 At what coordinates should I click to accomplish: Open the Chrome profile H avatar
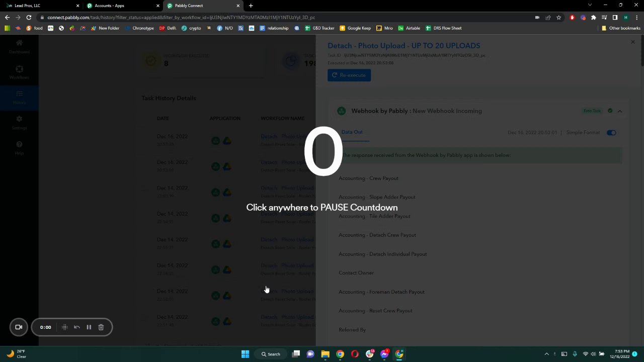(x=626, y=18)
